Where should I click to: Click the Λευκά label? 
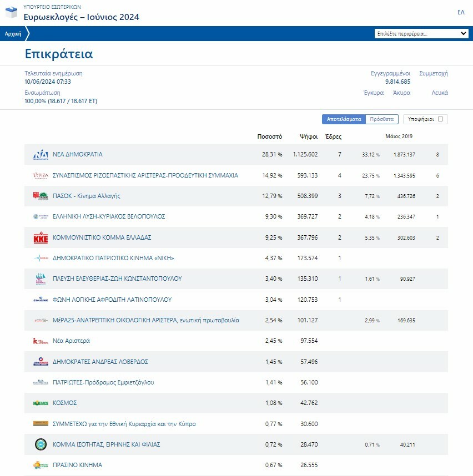[440, 93]
